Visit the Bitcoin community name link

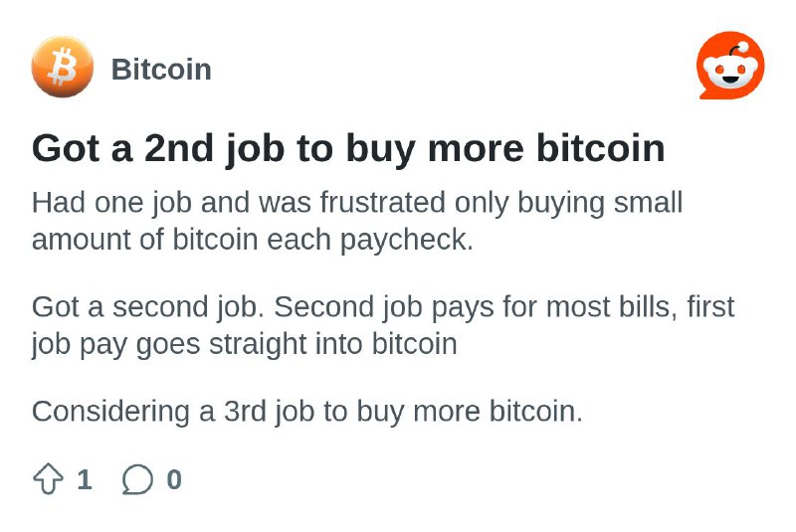[161, 69]
